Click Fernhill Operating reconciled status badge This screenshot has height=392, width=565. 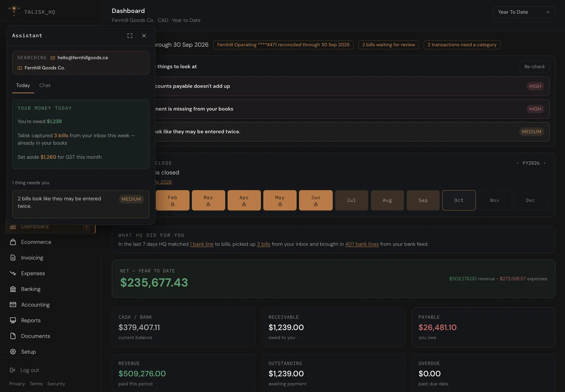coord(283,45)
